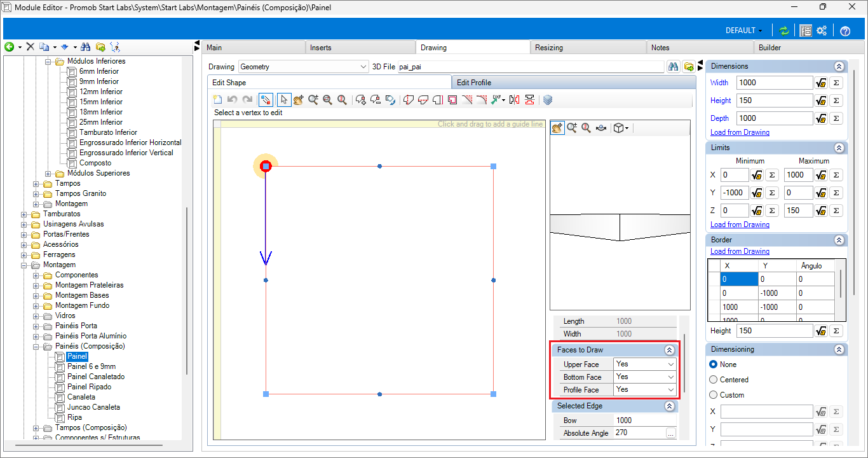Click the binoculars search icon above the module tree
Image resolution: width=868 pixels, height=458 pixels.
[x=86, y=47]
